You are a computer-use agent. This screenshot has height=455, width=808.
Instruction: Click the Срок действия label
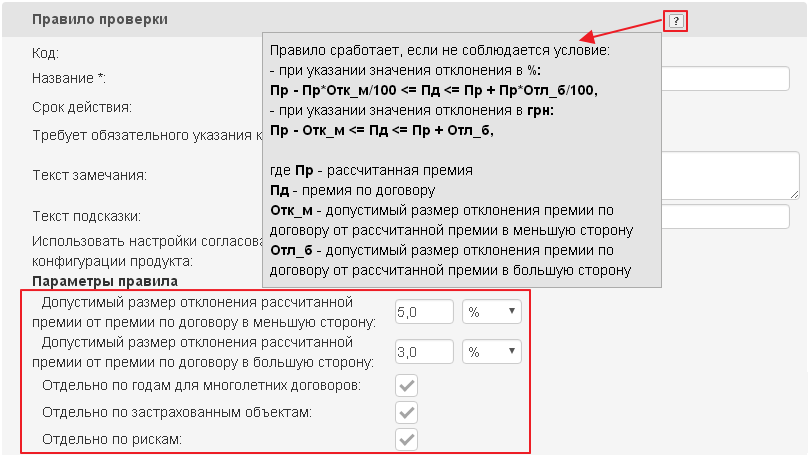click(82, 107)
